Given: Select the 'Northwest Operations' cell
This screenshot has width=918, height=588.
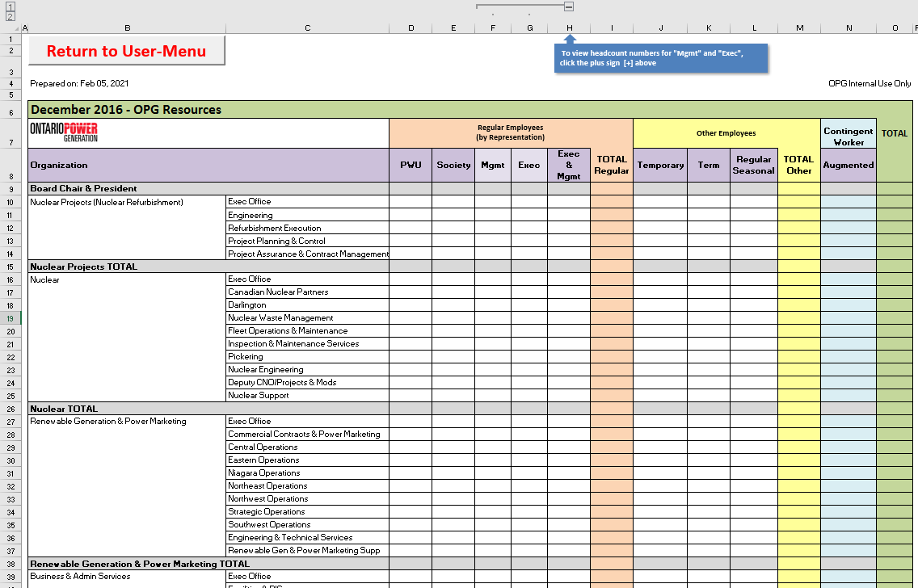Looking at the screenshot, I should (x=307, y=498).
